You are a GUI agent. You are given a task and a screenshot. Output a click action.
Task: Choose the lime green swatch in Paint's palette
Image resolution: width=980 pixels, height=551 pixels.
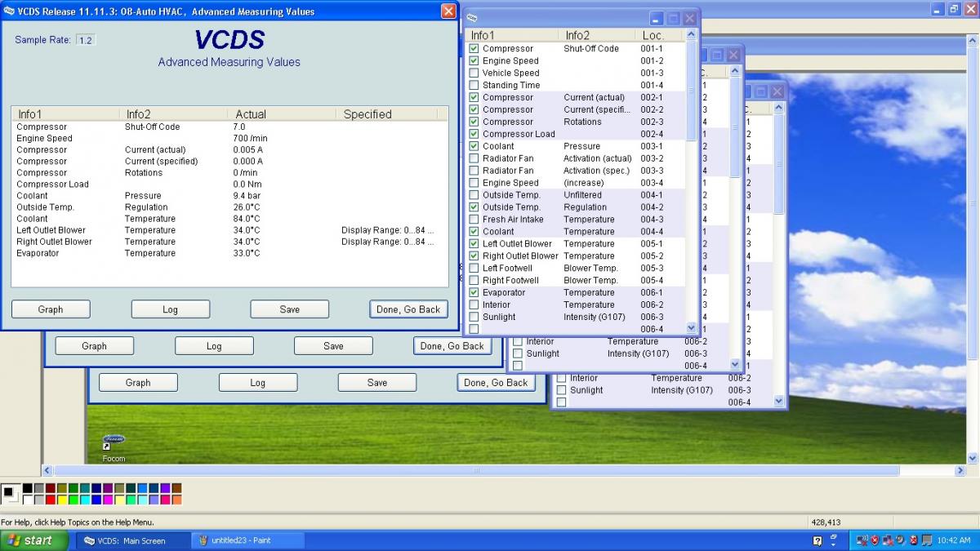pyautogui.click(x=73, y=500)
